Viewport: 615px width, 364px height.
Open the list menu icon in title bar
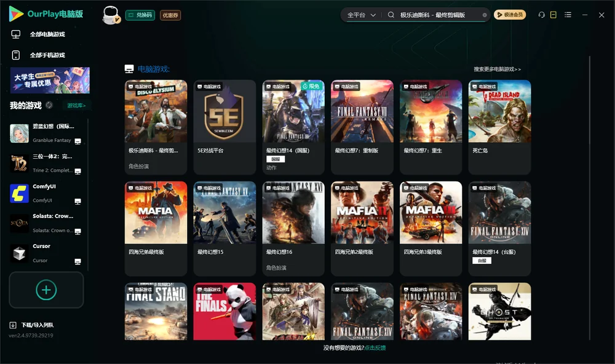(x=568, y=15)
